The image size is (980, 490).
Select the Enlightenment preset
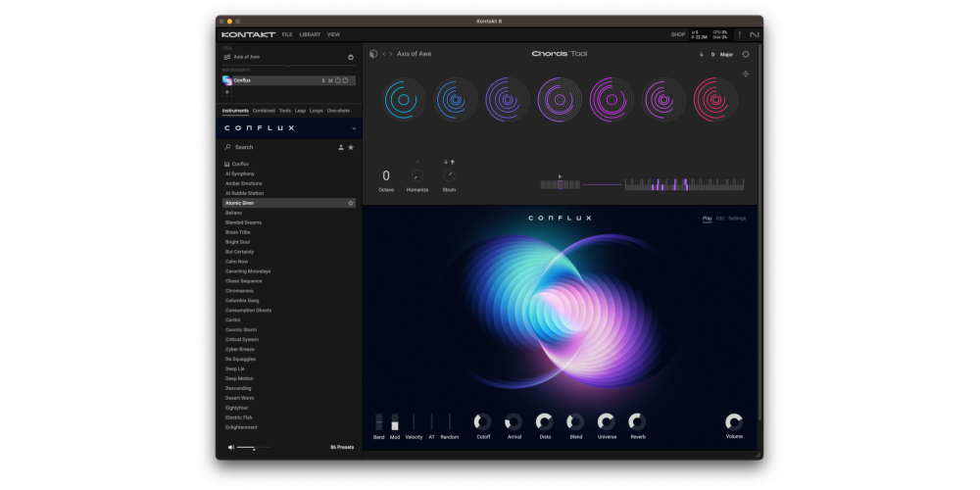(241, 427)
